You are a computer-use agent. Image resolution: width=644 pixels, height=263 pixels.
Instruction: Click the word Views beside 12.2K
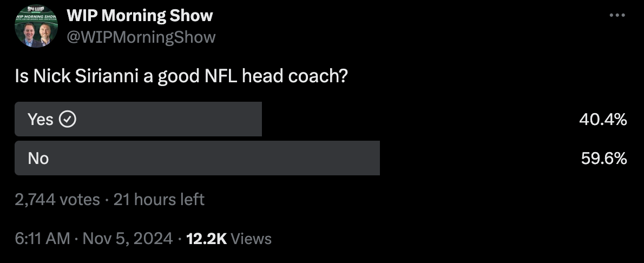pyautogui.click(x=251, y=238)
